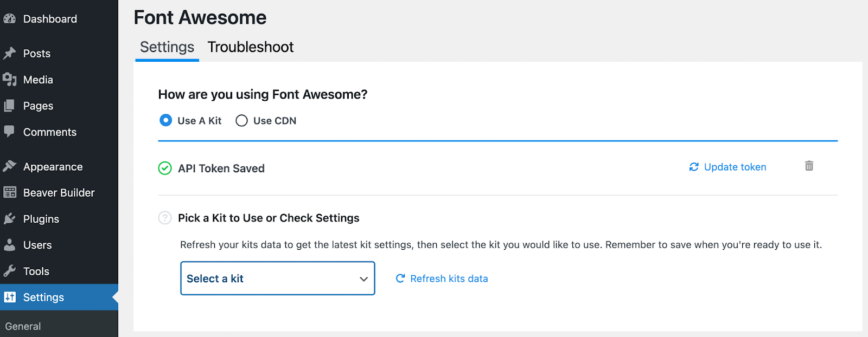Click Refresh kits data link

tap(449, 278)
